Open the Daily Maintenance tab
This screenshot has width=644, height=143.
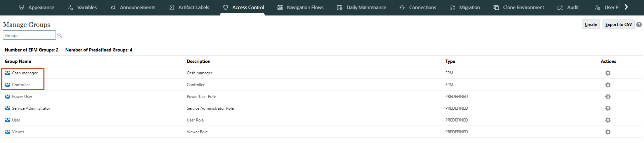(x=362, y=7)
